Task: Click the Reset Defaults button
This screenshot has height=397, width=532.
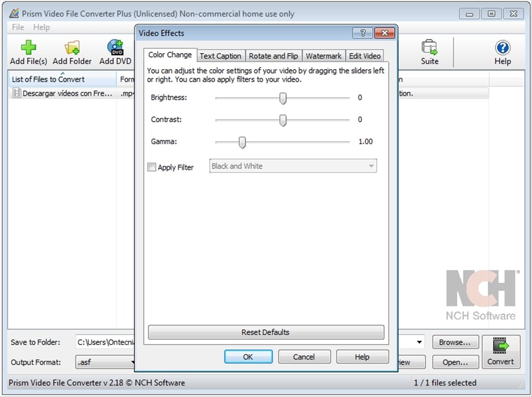Action: [x=266, y=332]
